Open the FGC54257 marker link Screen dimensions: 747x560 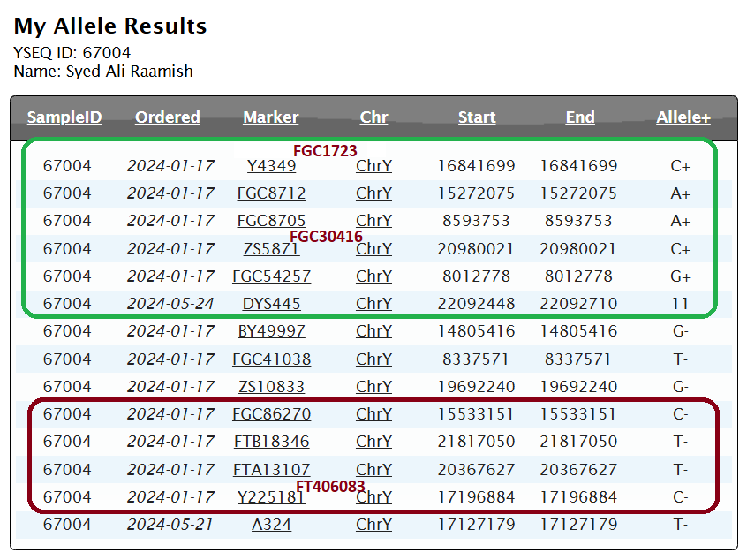[271, 276]
